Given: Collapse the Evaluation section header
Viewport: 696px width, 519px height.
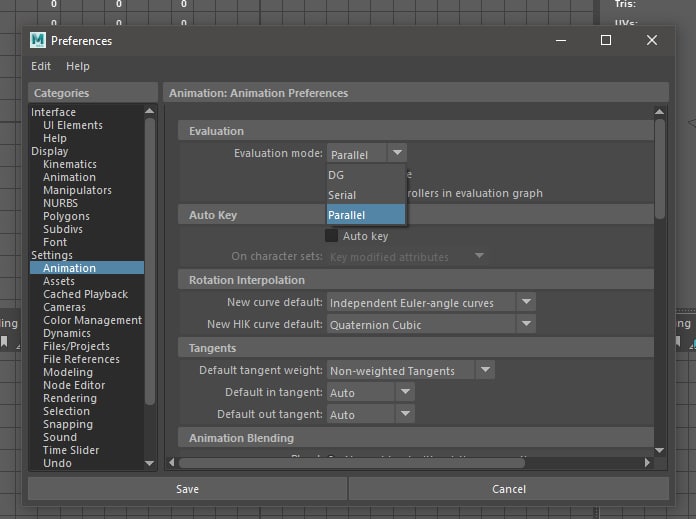Looking at the screenshot, I should click(415, 131).
